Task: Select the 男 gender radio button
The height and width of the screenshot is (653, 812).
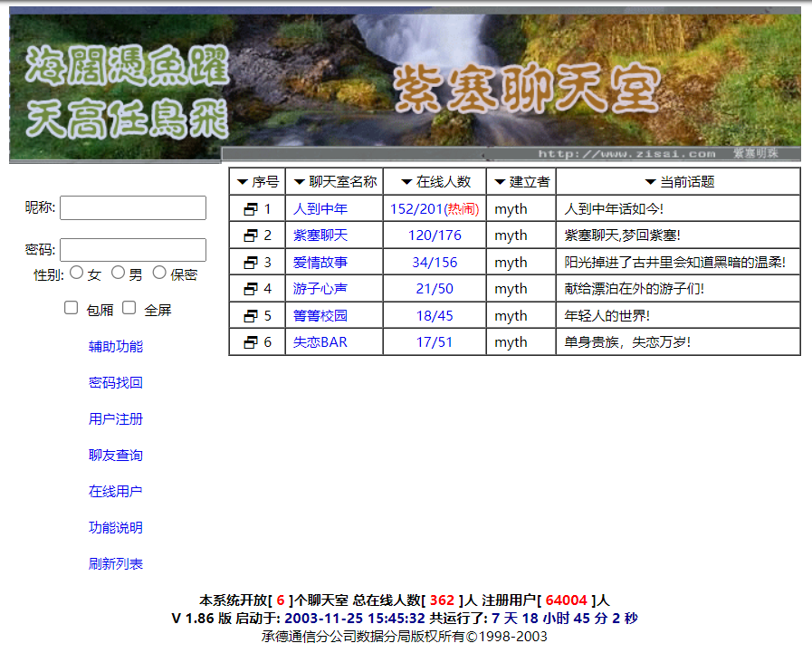Action: tap(119, 273)
